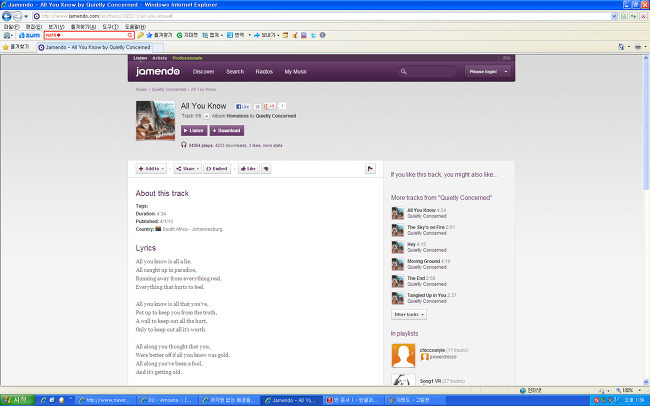Image resolution: width=650 pixels, height=406 pixels.
Task: Open Moving Ground track link
Action: 423,261
